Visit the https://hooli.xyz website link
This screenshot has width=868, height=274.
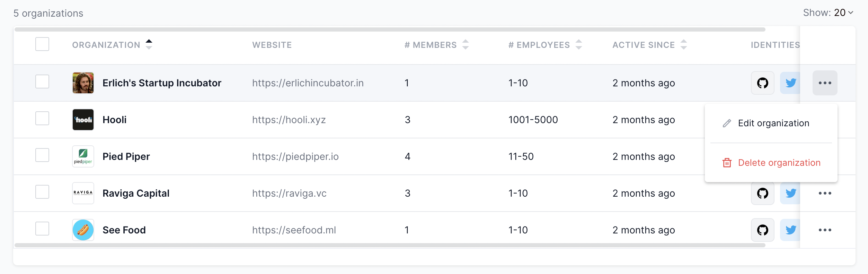coord(289,120)
